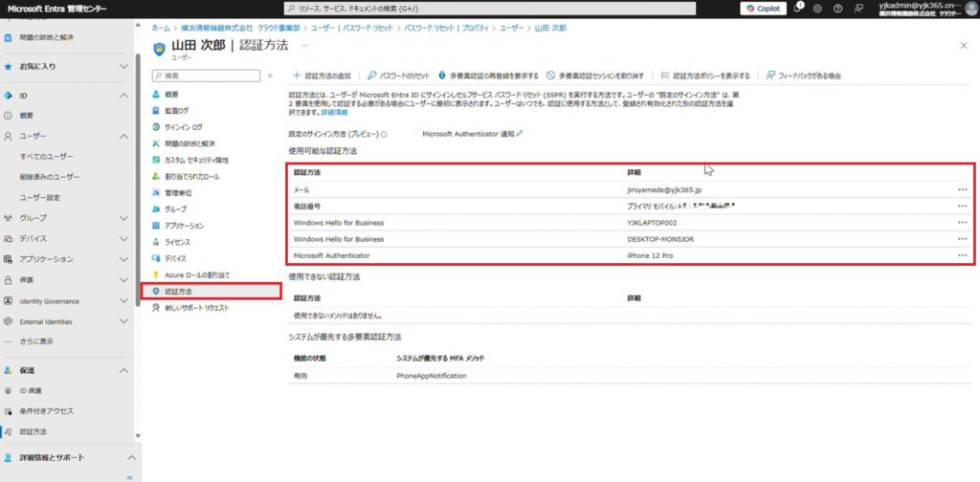The image size is (980, 482).
Task: Expand External Identities navigation group
Action: pos(123,321)
